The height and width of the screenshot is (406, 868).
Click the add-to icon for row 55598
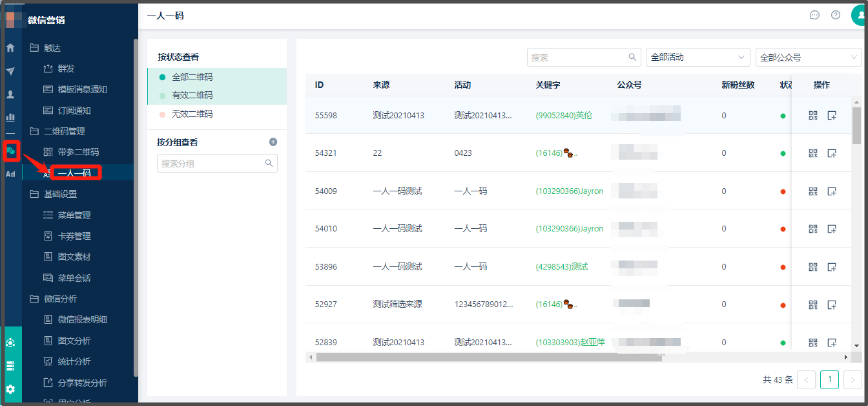832,116
